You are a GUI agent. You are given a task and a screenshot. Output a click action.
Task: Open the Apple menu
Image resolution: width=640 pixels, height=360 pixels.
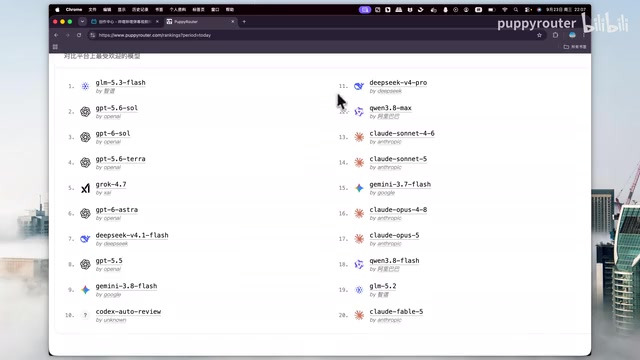(57, 9)
